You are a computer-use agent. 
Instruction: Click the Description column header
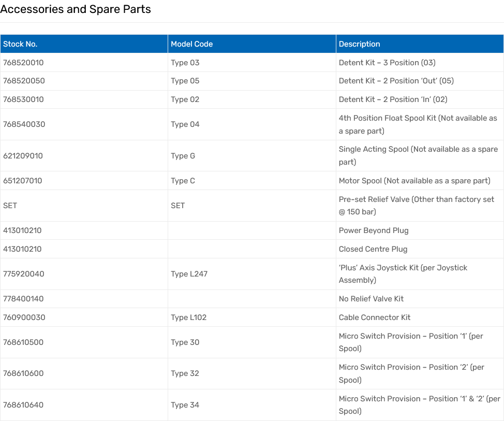pyautogui.click(x=359, y=44)
